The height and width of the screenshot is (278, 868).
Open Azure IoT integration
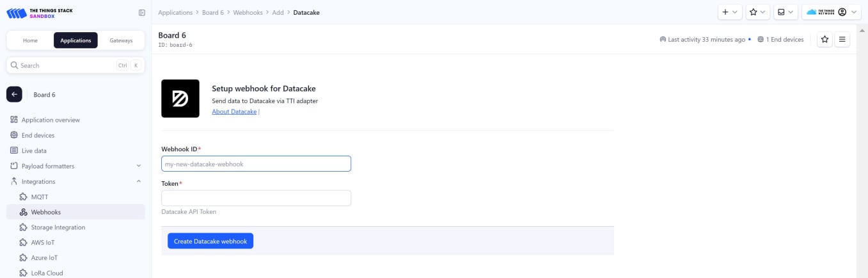(44, 258)
